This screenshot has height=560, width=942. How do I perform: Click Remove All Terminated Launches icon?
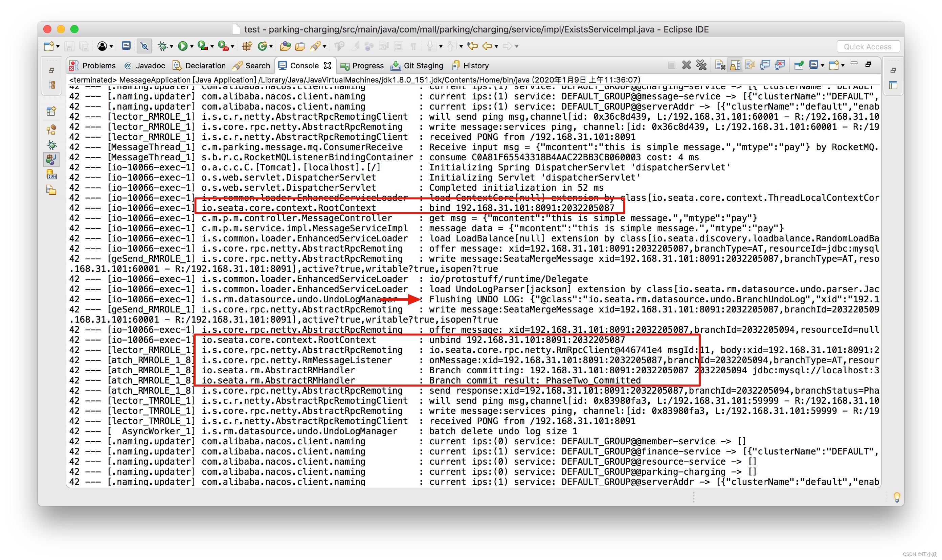pyautogui.click(x=701, y=66)
